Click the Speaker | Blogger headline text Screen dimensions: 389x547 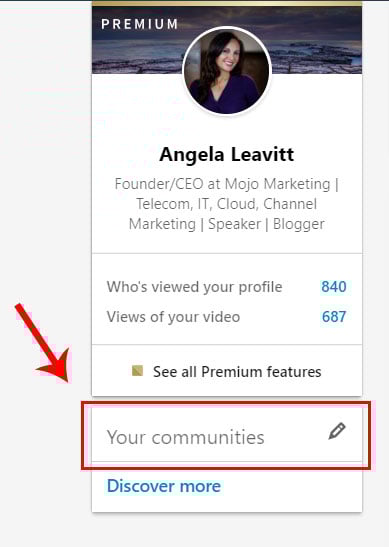tap(267, 224)
